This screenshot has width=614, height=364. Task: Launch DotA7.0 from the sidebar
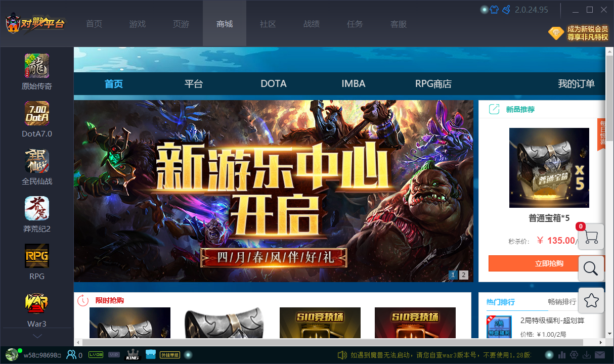point(37,113)
